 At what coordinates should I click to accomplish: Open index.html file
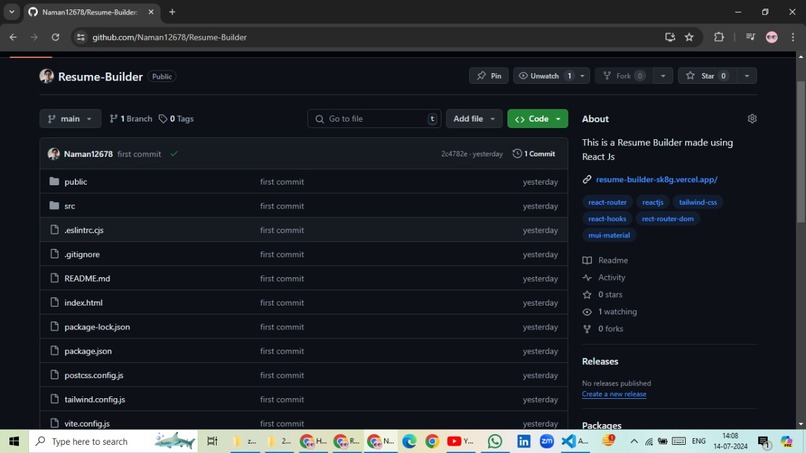tap(83, 302)
